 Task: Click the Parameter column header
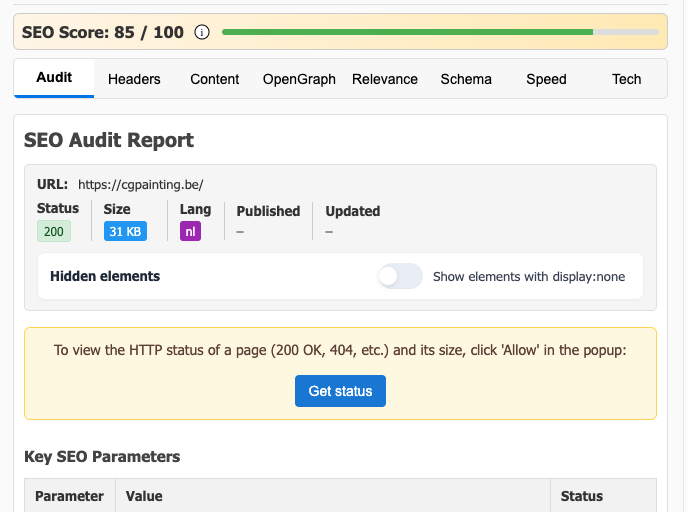click(70, 496)
